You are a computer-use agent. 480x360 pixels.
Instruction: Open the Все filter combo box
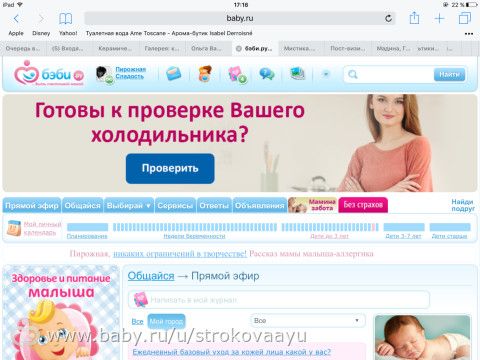pos(307,321)
